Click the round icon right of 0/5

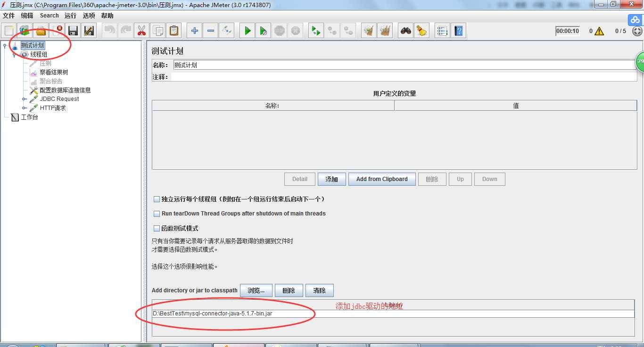(637, 31)
